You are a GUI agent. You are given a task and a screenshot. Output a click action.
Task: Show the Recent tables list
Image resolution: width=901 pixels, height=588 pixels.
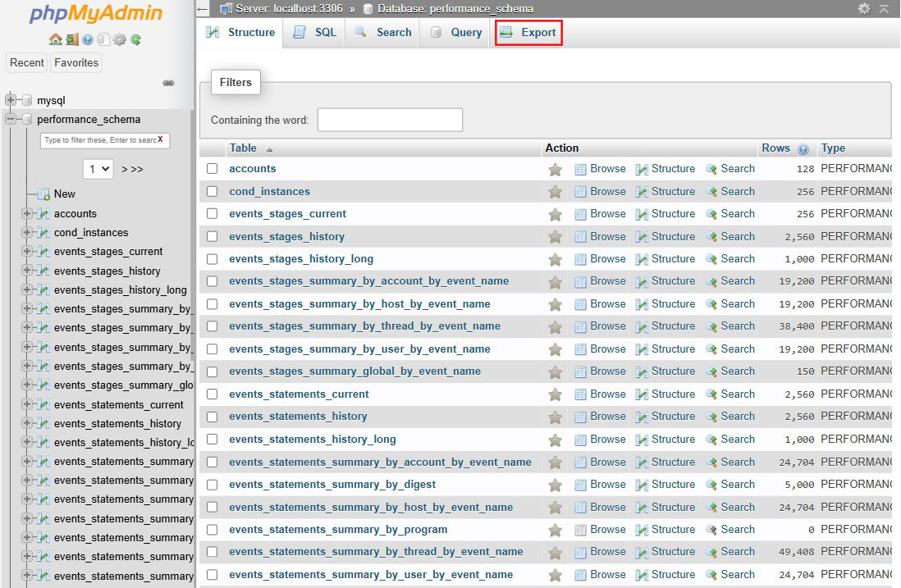[x=27, y=62]
